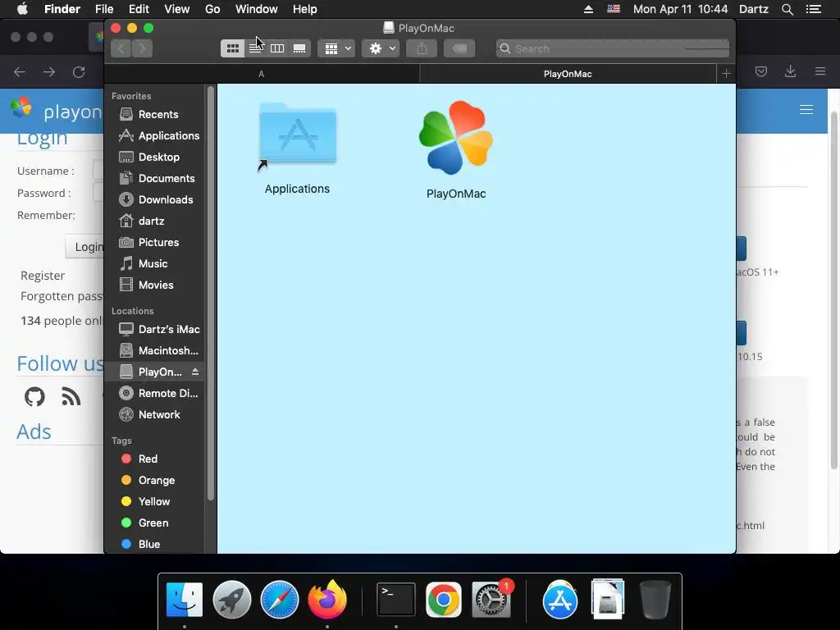
Task: Switch Finder to column view
Action: (x=277, y=48)
